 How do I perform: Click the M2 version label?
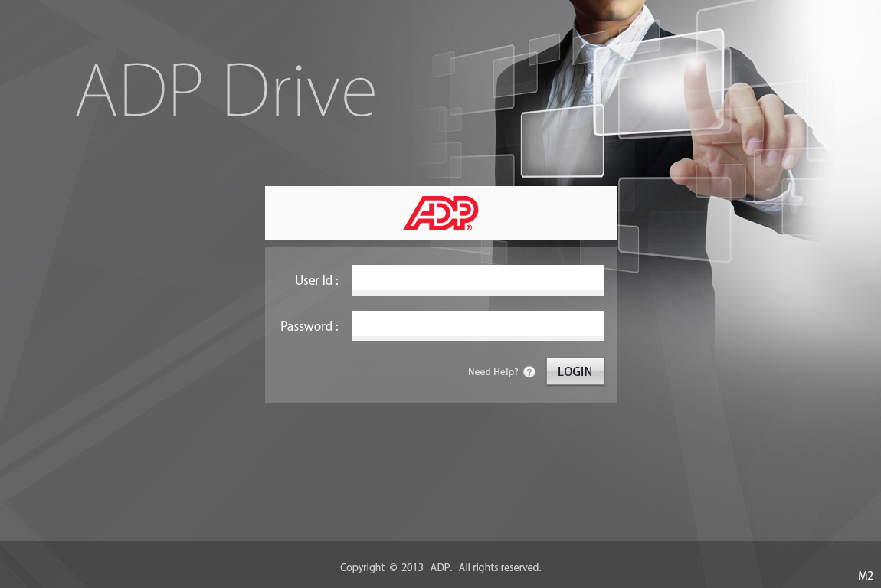[x=865, y=576]
